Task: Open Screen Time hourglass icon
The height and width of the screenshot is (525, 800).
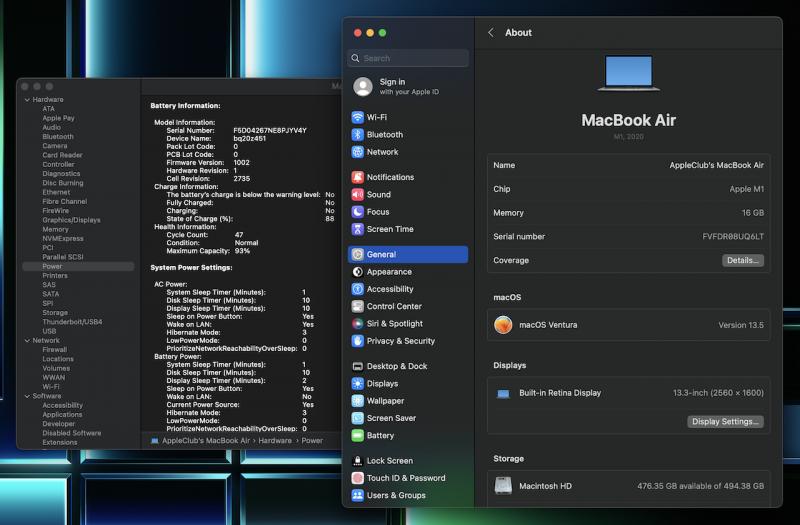Action: tap(358, 229)
